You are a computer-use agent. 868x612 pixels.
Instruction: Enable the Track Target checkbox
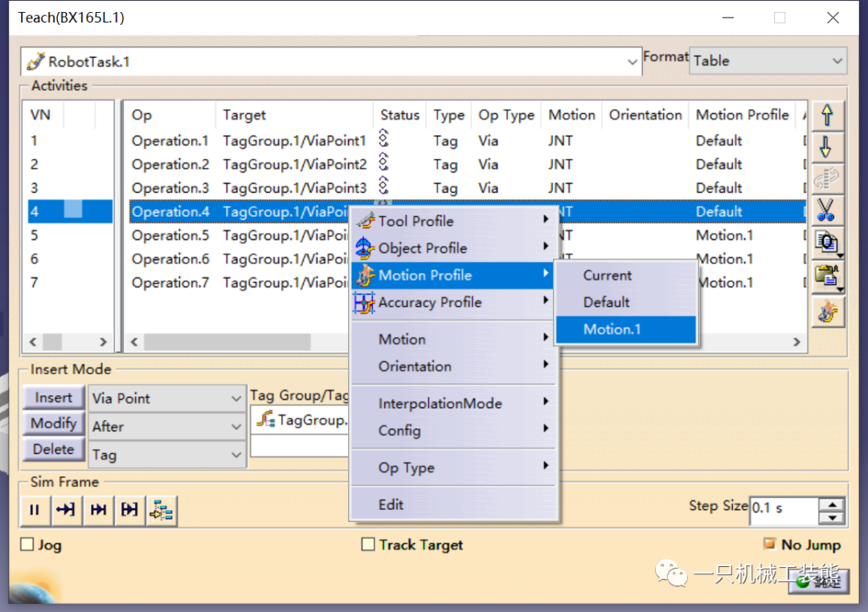pyautogui.click(x=367, y=545)
